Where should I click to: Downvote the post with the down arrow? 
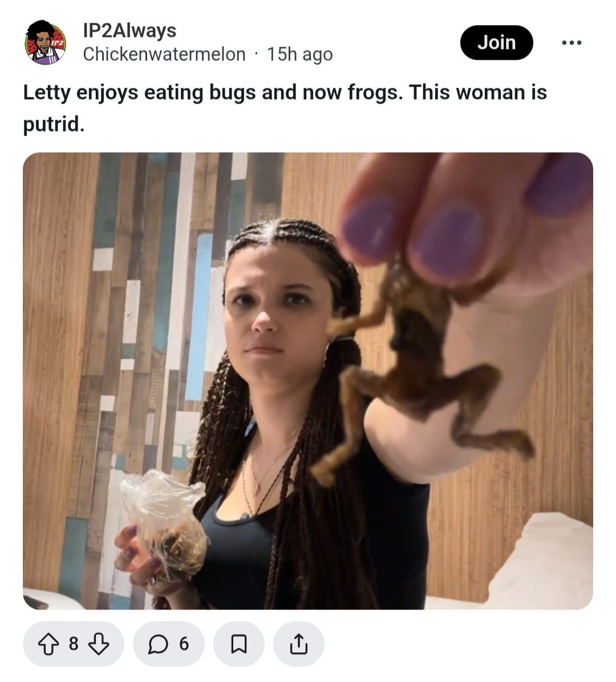pyautogui.click(x=99, y=644)
